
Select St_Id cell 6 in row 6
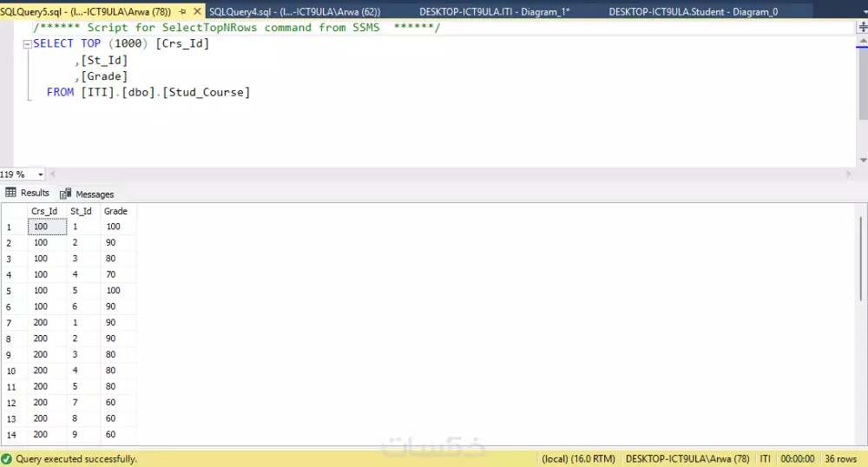[x=83, y=306]
